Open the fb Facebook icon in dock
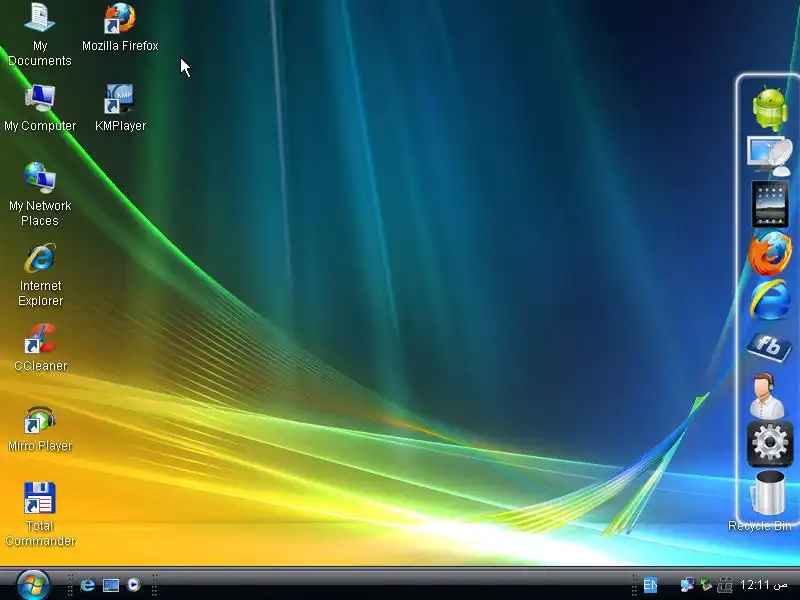The width and height of the screenshot is (800, 600). [x=769, y=347]
